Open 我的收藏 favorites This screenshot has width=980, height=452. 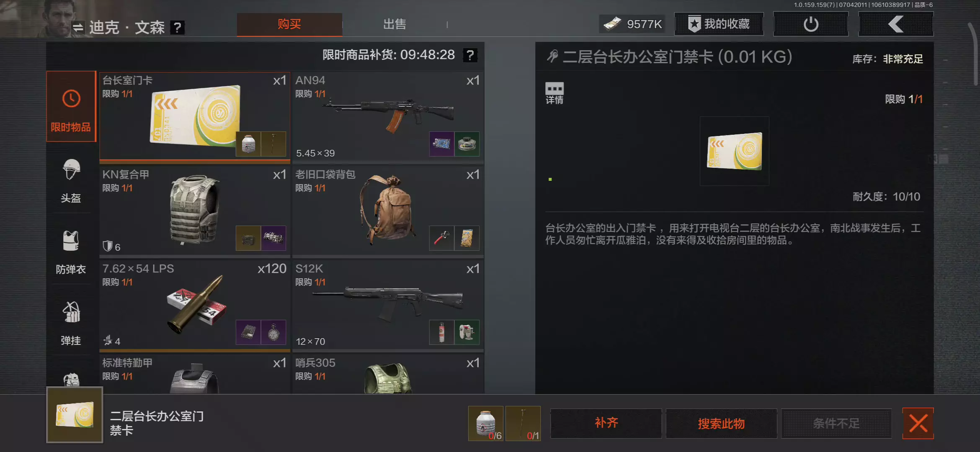tap(719, 24)
